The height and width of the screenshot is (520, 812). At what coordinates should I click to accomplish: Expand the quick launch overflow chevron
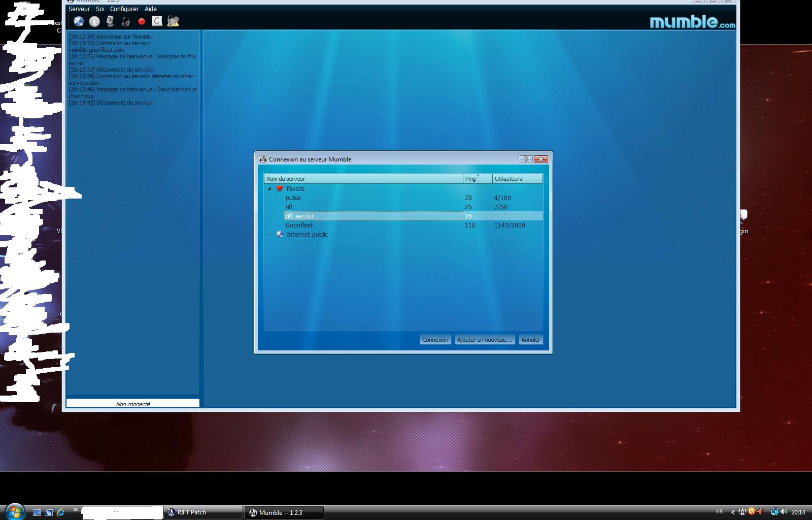pyautogui.click(x=76, y=510)
